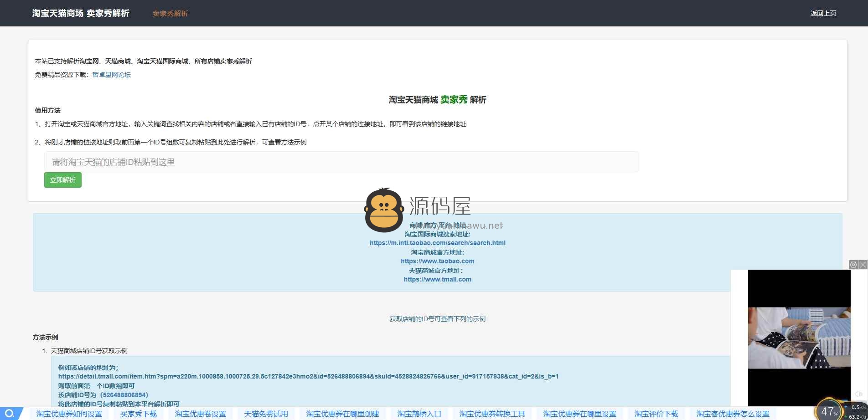Click 获取店铺的ID号可查看下列的示例 text
Image resolution: width=868 pixels, height=420 pixels.
click(438, 319)
